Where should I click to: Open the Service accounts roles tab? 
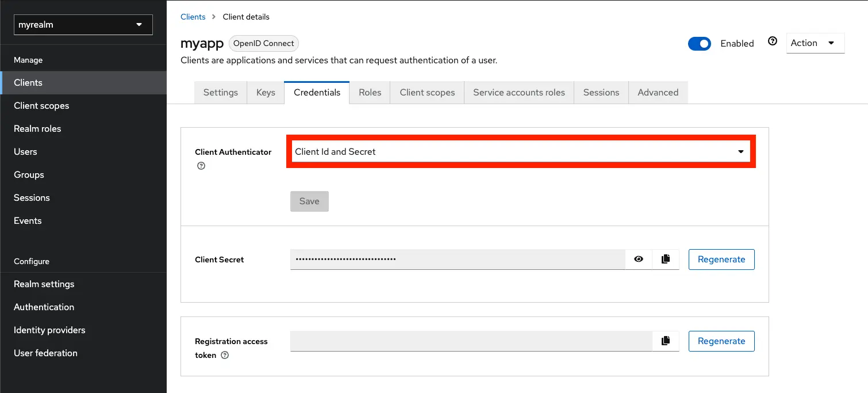pos(519,92)
